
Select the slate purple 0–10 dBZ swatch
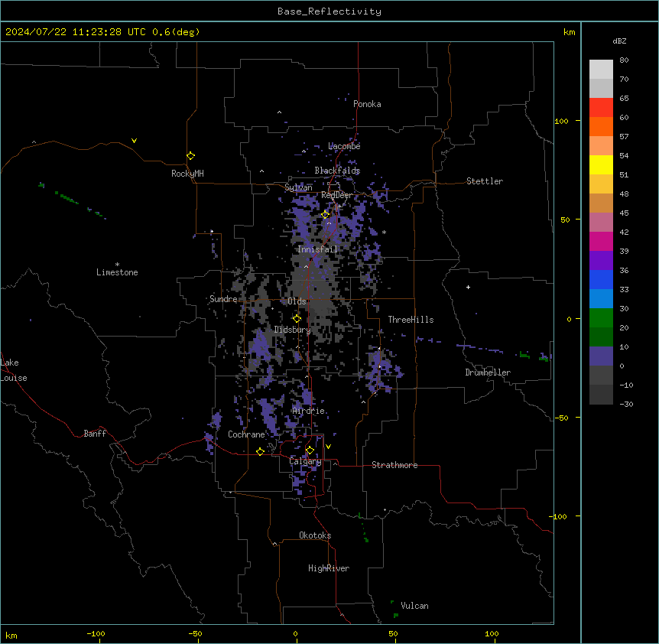click(601, 356)
